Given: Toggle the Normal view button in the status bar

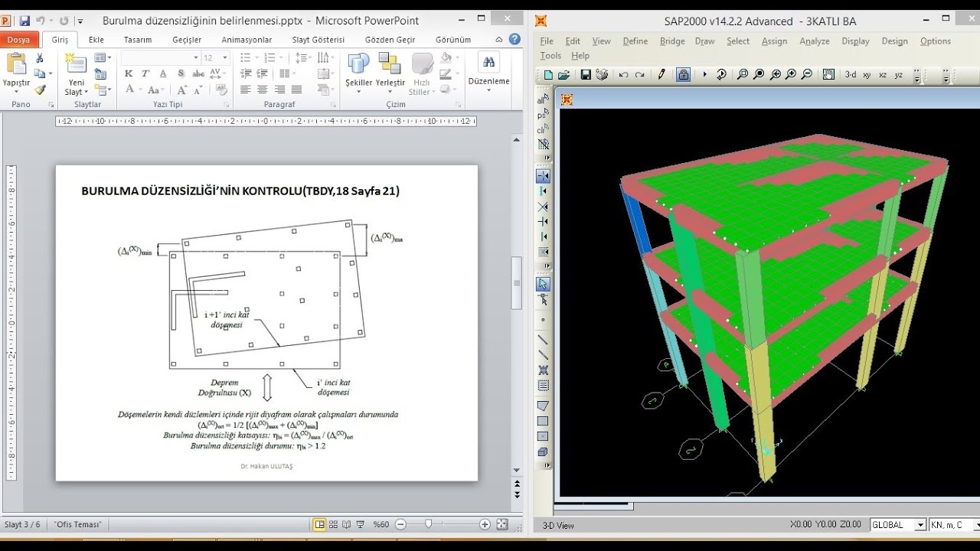Looking at the screenshot, I should coord(320,524).
